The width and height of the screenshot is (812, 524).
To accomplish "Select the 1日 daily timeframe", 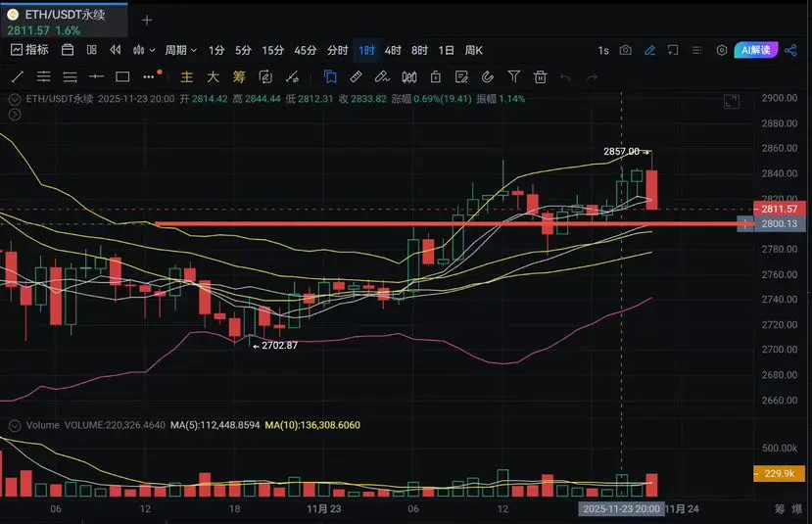I will (x=446, y=50).
